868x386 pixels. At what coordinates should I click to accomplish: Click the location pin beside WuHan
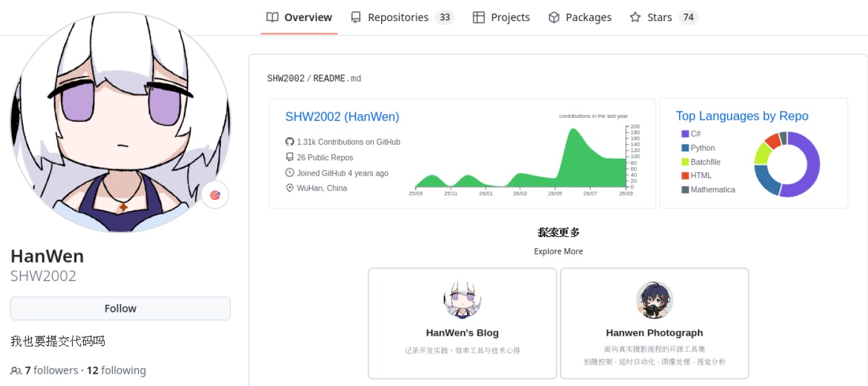[289, 188]
